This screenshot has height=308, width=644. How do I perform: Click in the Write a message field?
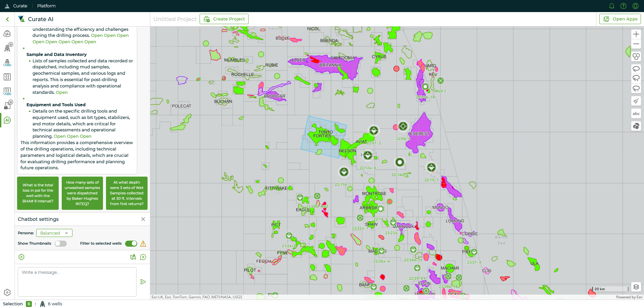click(77, 282)
